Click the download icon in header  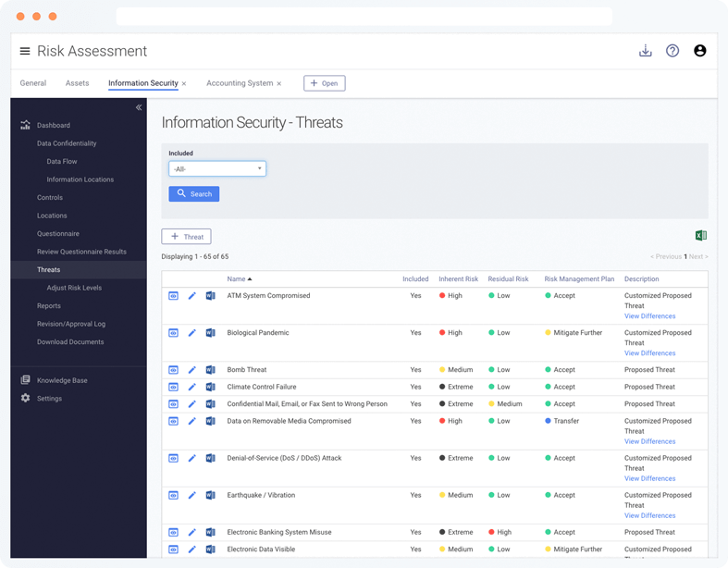coord(646,51)
